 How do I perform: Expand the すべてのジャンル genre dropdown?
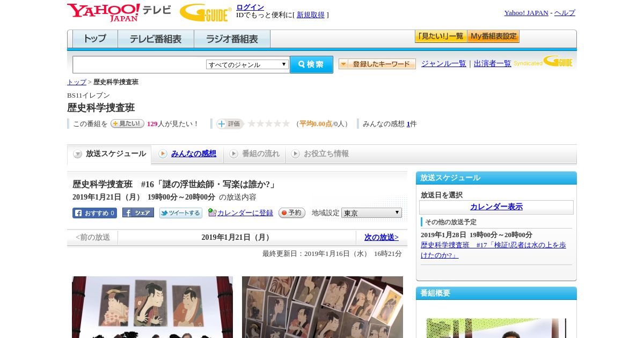247,64
